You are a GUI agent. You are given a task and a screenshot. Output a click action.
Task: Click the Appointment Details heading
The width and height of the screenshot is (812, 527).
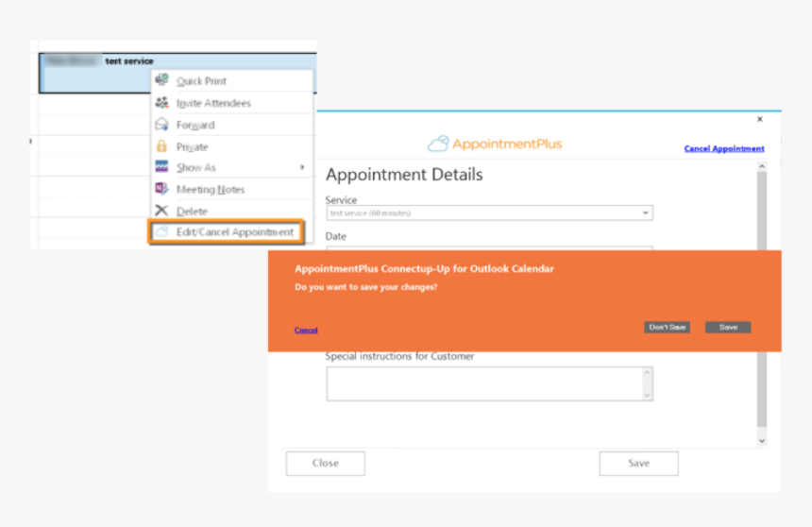tap(404, 175)
